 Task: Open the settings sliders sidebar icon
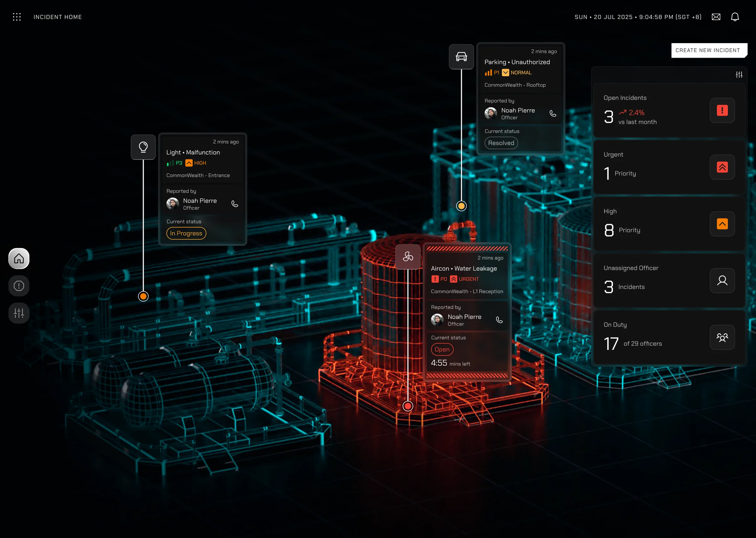point(19,313)
